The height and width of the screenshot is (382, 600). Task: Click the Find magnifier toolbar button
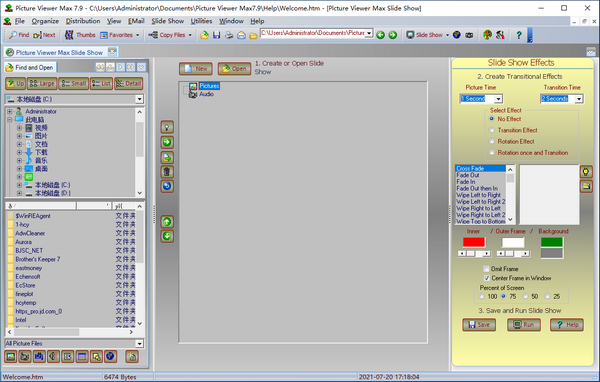point(19,35)
